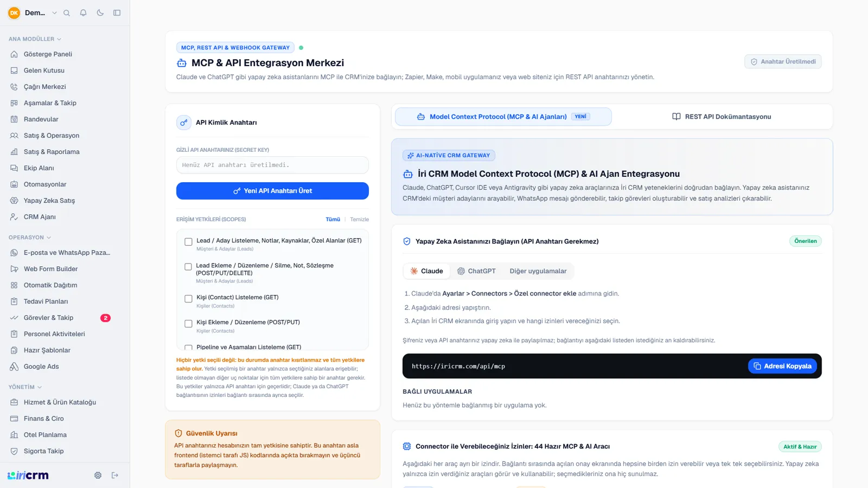
Task: Click the logout icon at sidebar bottom
Action: coord(115,476)
